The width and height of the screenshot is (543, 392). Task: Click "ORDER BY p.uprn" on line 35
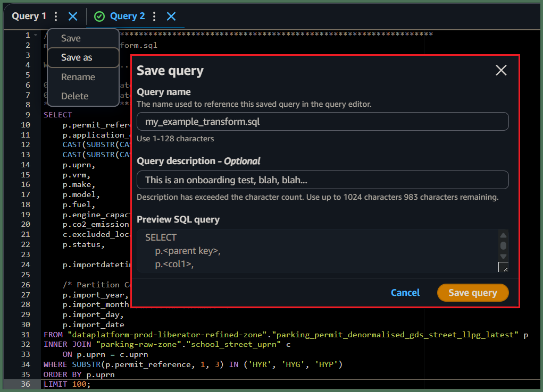coord(79,374)
